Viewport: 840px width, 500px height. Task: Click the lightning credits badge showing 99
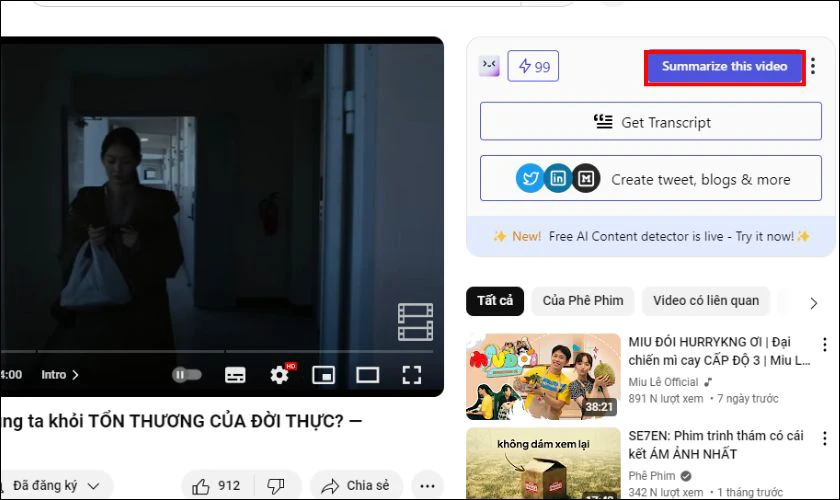[533, 66]
